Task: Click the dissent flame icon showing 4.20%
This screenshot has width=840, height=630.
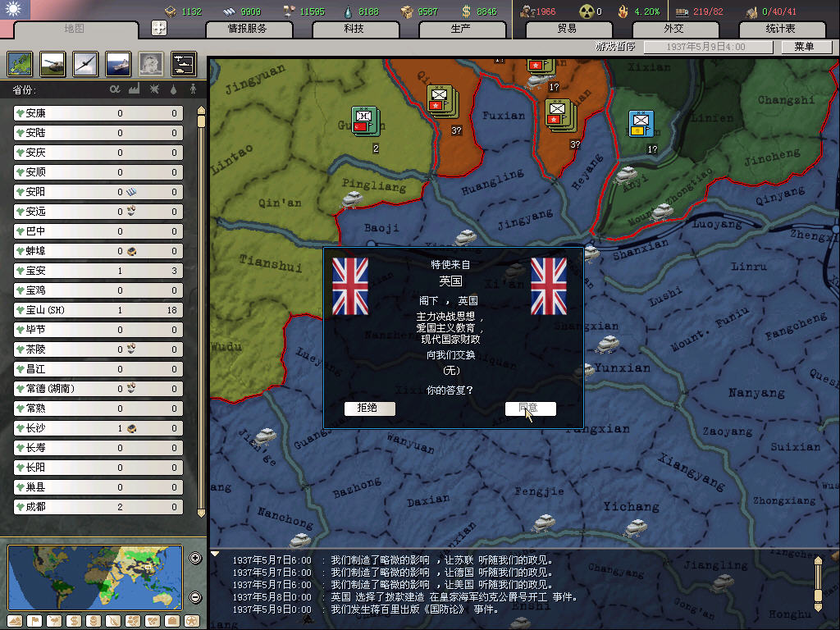Action: click(x=623, y=11)
